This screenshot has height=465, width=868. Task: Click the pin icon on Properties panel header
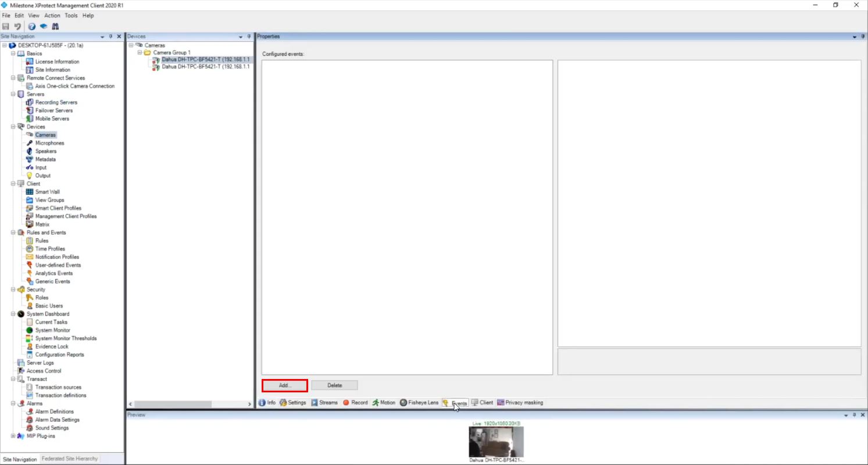863,37
